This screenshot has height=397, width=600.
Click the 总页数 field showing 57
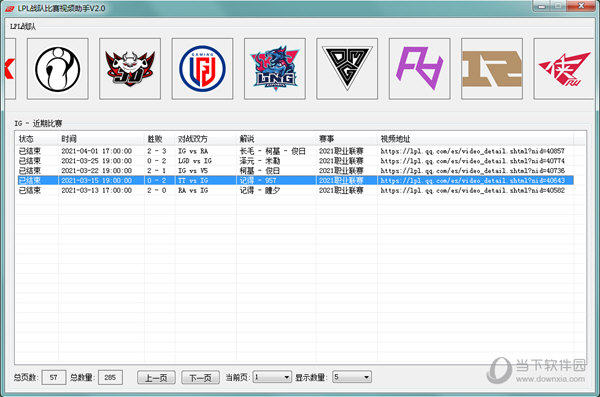tap(54, 377)
